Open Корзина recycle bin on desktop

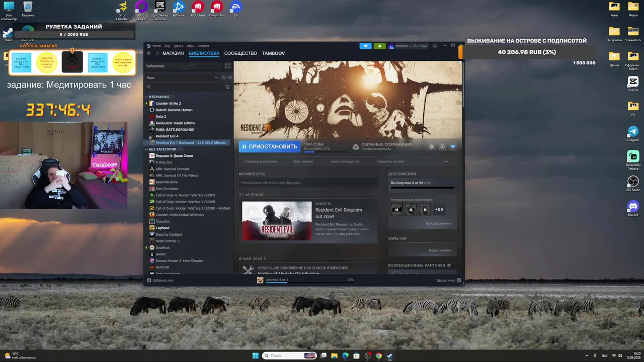28,9
